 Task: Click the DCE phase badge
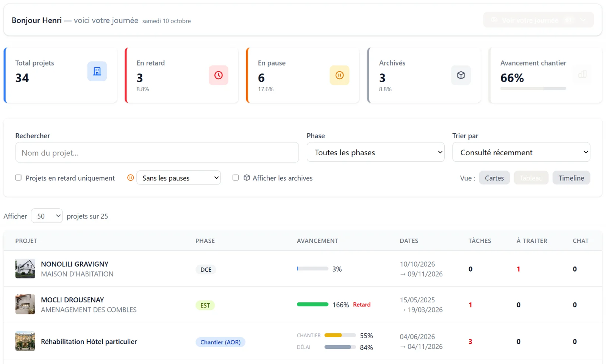(x=206, y=270)
